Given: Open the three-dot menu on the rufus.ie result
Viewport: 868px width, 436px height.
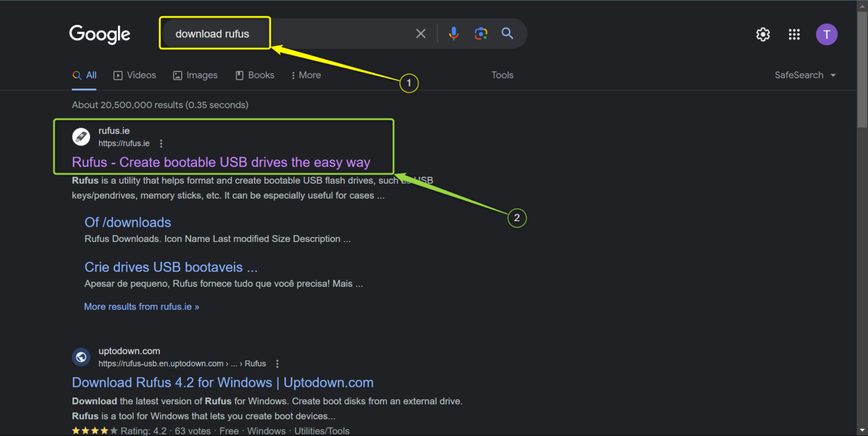Looking at the screenshot, I should coord(161,143).
